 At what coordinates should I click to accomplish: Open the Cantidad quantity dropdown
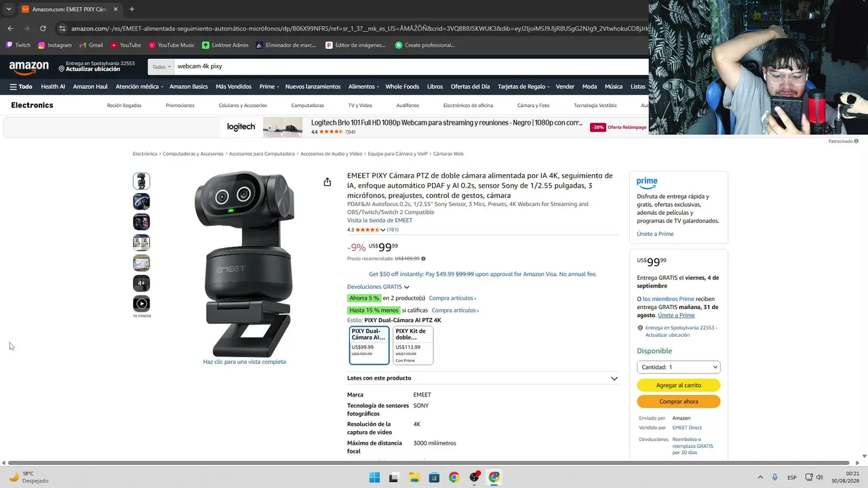click(x=678, y=367)
